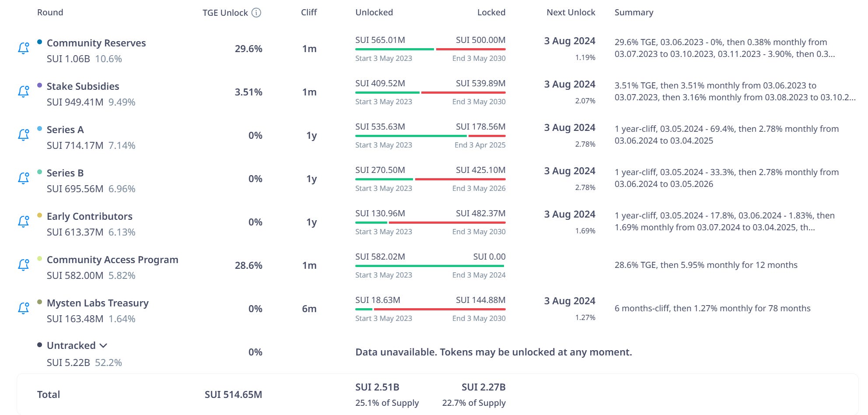This screenshot has height=415, width=868.
Task: Expand the Untracked row chevron
Action: coord(103,345)
